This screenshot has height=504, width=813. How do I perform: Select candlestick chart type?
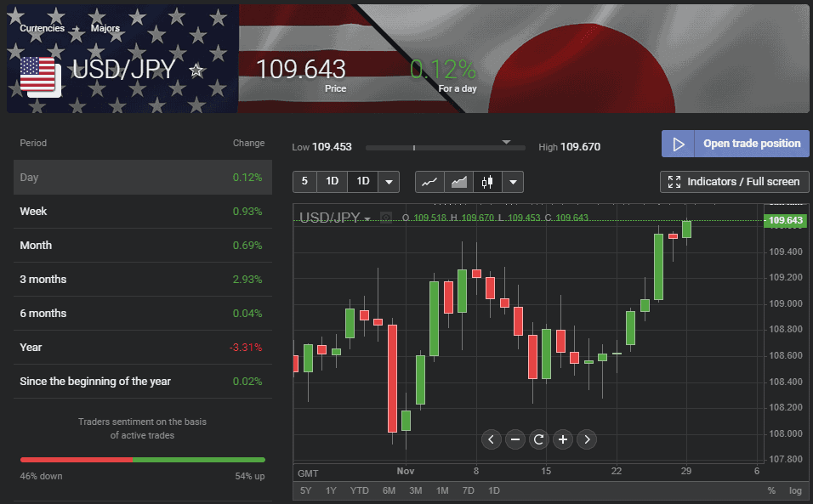point(486,182)
